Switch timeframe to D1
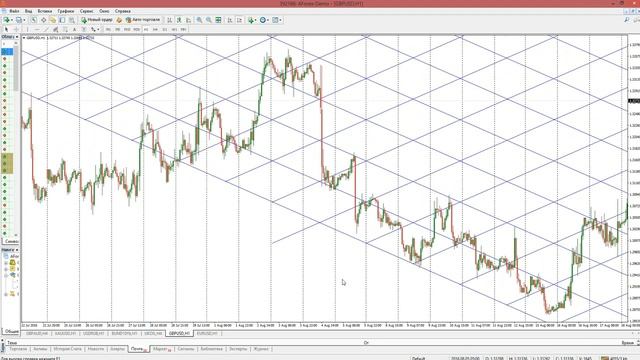Image resolution: width=640 pixels, height=360 pixels. tap(164, 29)
